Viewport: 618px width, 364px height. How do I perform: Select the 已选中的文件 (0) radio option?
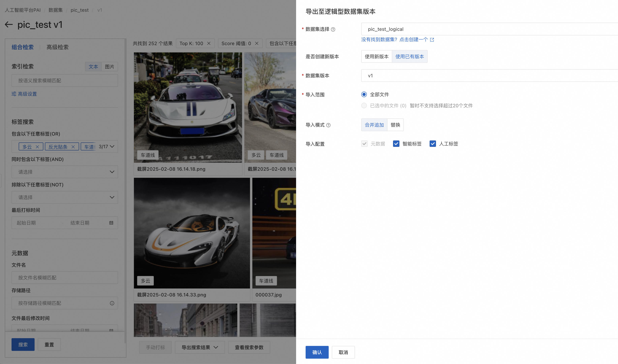(x=364, y=106)
